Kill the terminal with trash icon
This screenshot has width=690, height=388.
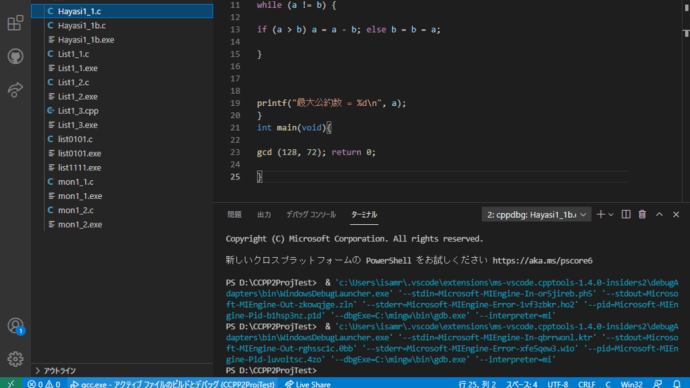(x=642, y=215)
